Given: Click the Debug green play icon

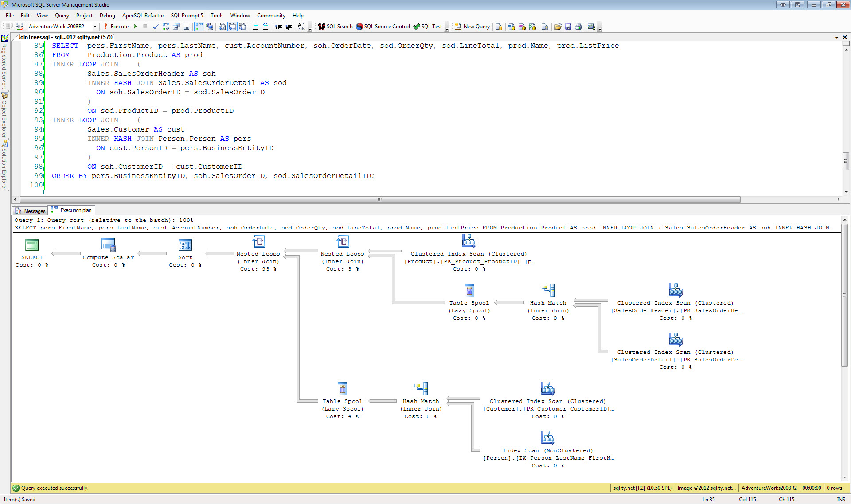Looking at the screenshot, I should pos(135,27).
